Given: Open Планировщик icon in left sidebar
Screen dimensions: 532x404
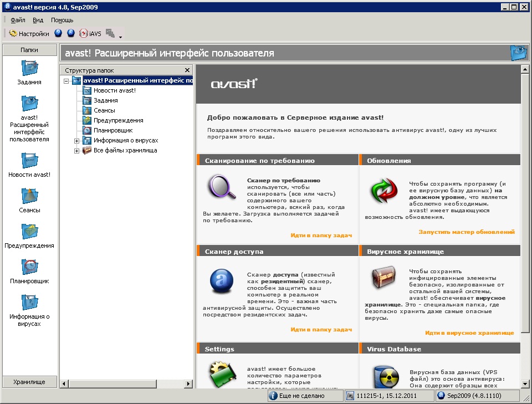Looking at the screenshot, I should coord(29,267).
